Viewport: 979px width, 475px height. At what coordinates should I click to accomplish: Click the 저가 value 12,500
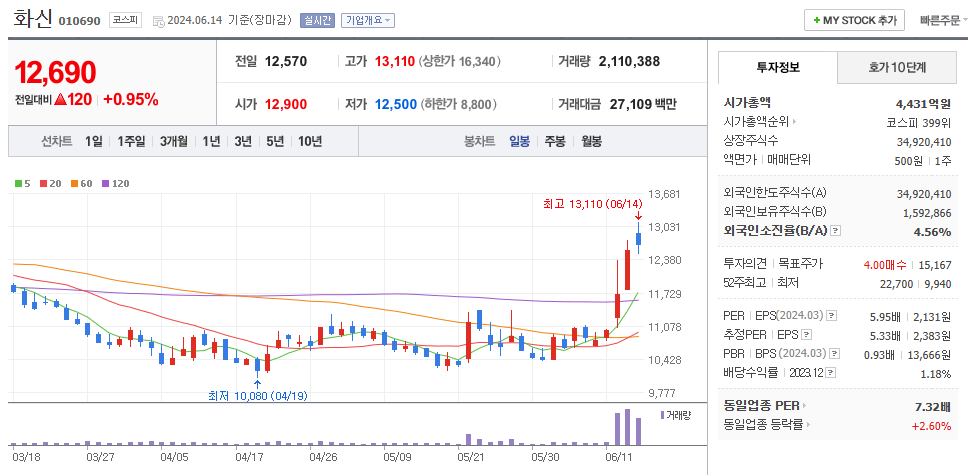(x=396, y=104)
